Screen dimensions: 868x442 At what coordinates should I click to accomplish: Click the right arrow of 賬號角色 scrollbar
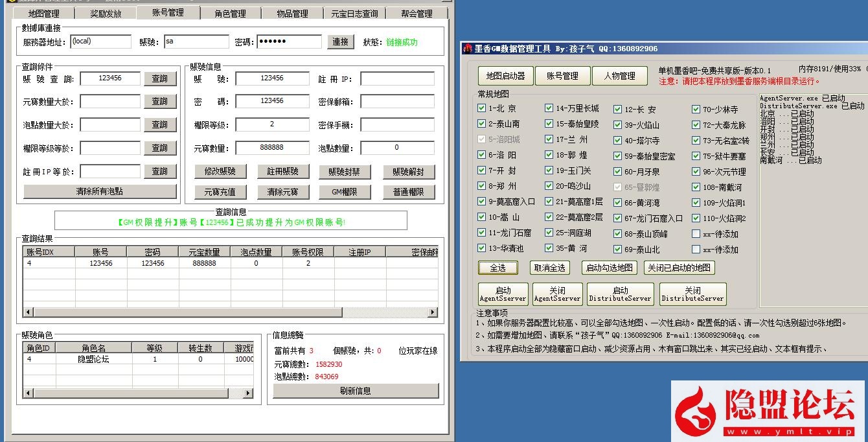pos(248,393)
